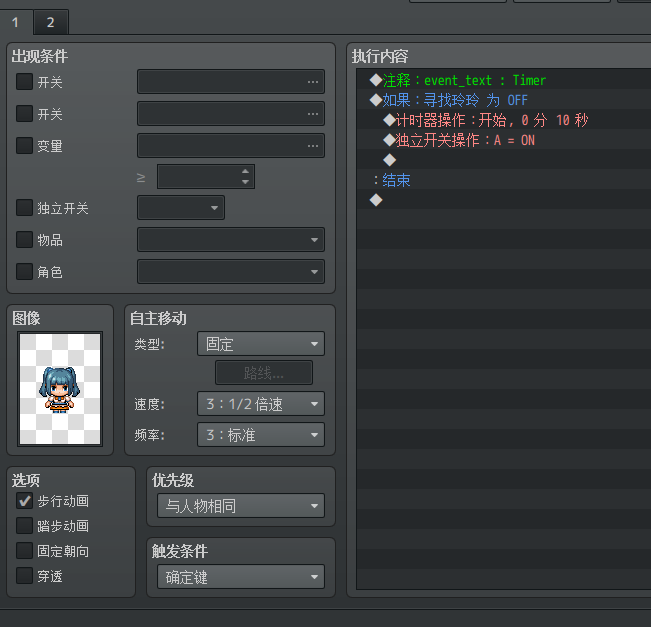Check the 穿透 option
This screenshot has width=651, height=627.
[24, 576]
